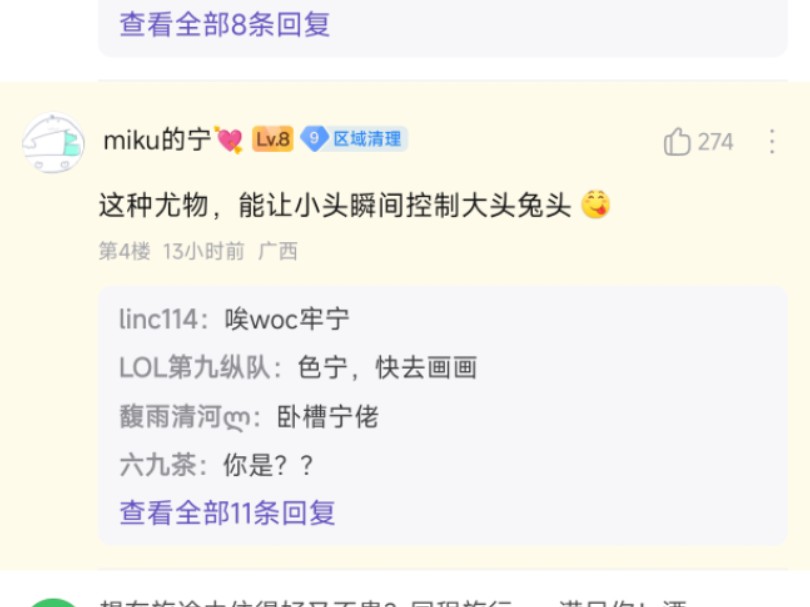Image resolution: width=810 pixels, height=607 pixels.
Task: Tap the Lv.8 level badge
Action: [273, 139]
